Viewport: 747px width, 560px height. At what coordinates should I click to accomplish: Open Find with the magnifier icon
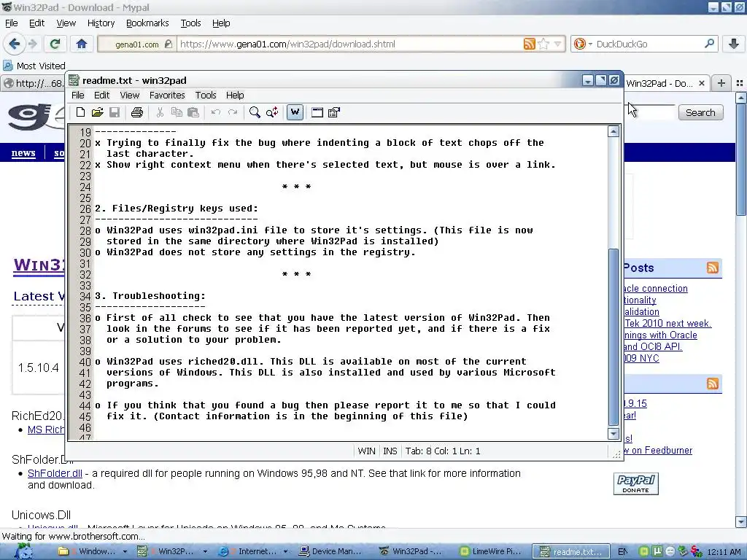tap(255, 112)
